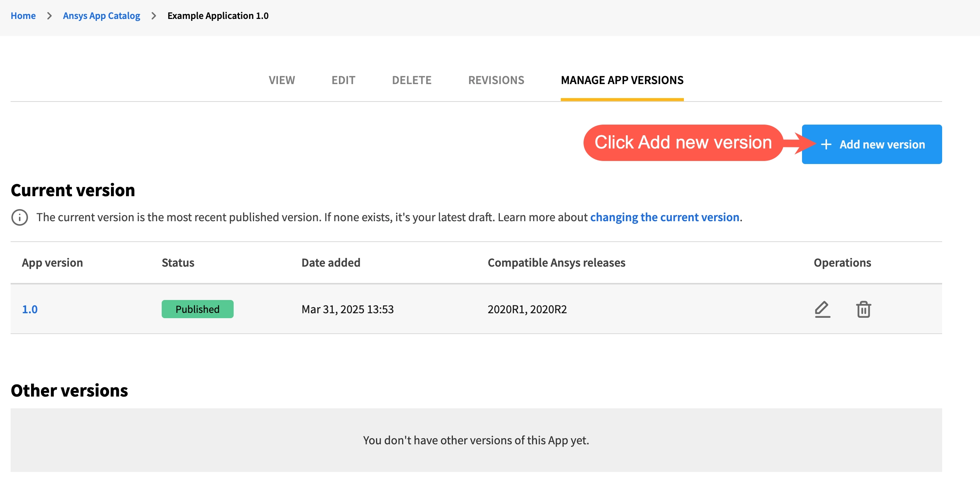Open the 1.0 app version link

point(30,309)
